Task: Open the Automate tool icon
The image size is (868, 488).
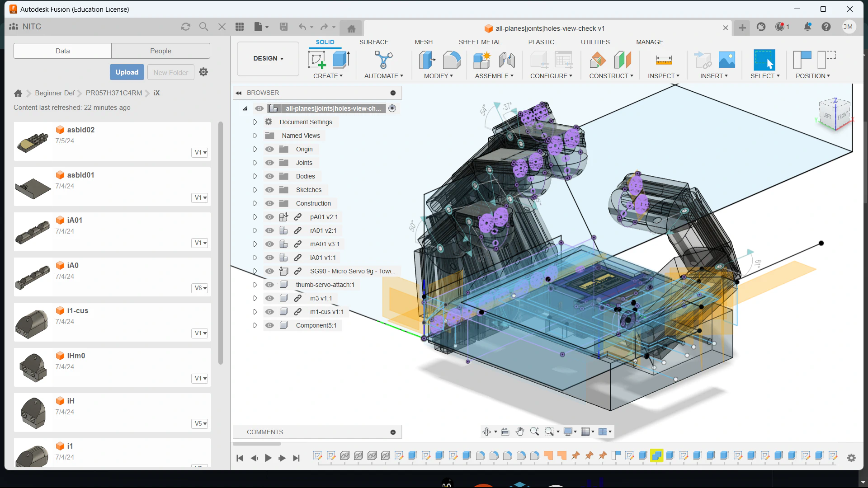Action: click(x=383, y=60)
